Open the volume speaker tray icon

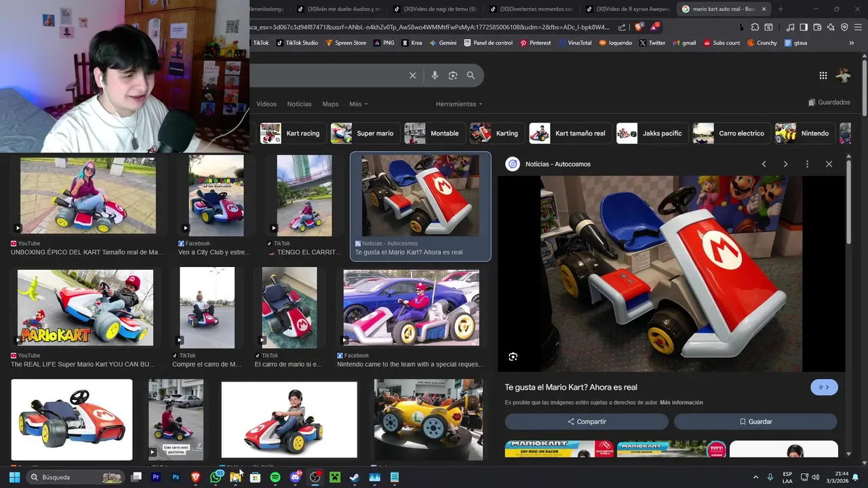[x=816, y=477]
